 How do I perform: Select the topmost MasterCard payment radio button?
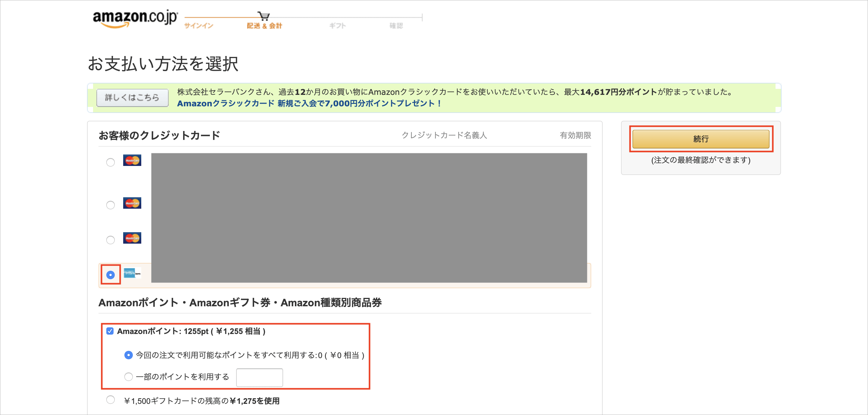(x=110, y=162)
